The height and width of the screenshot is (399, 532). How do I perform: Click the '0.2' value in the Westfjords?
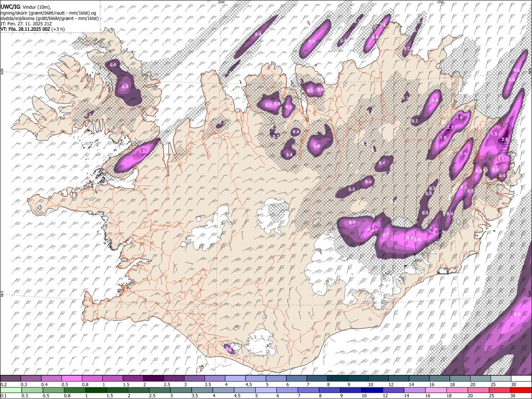point(88,115)
